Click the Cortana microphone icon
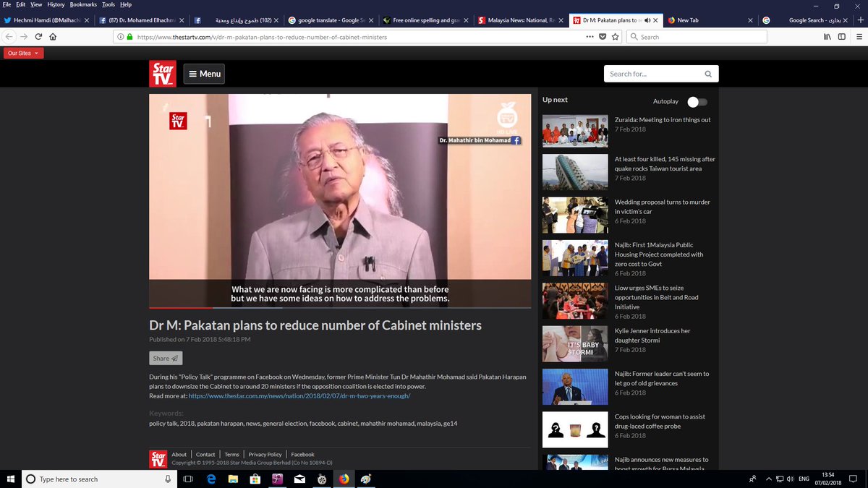The image size is (868, 488). click(x=168, y=479)
